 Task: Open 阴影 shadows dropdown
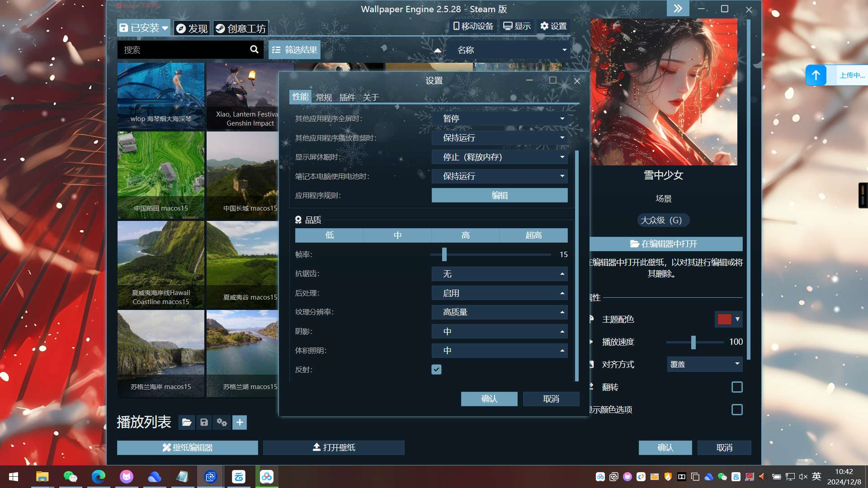[x=500, y=332]
